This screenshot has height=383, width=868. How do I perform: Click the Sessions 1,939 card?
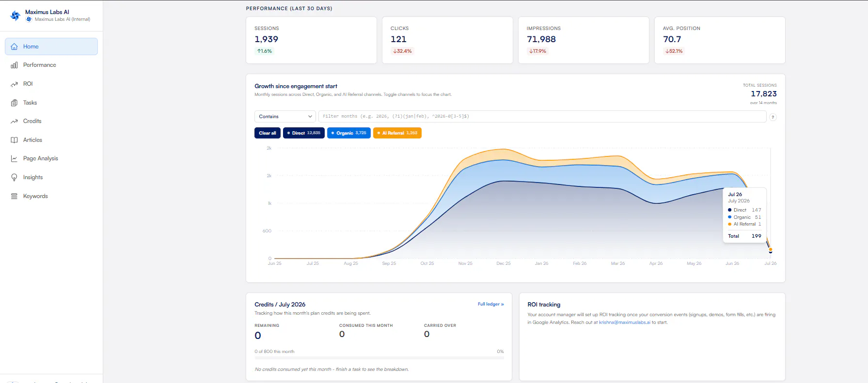311,40
